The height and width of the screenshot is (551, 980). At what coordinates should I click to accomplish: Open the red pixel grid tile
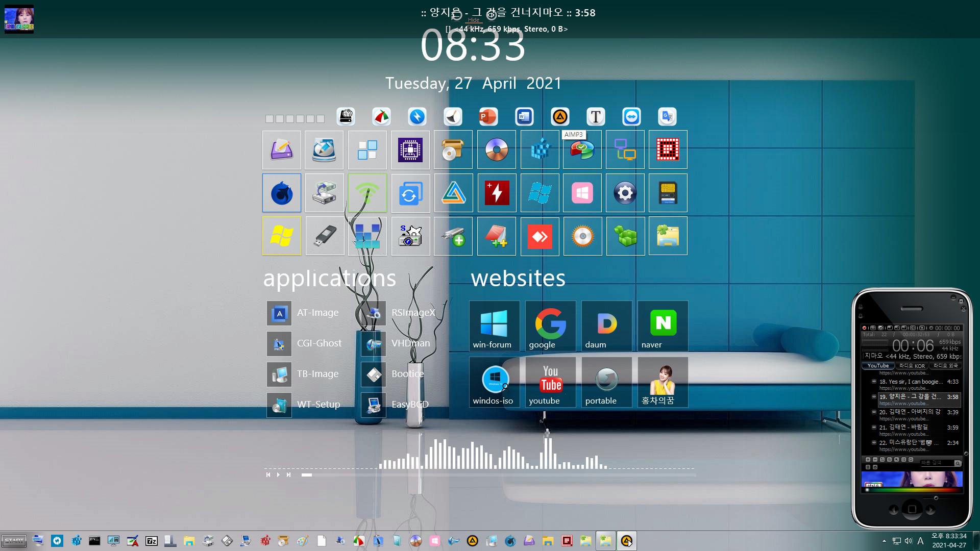point(668,150)
